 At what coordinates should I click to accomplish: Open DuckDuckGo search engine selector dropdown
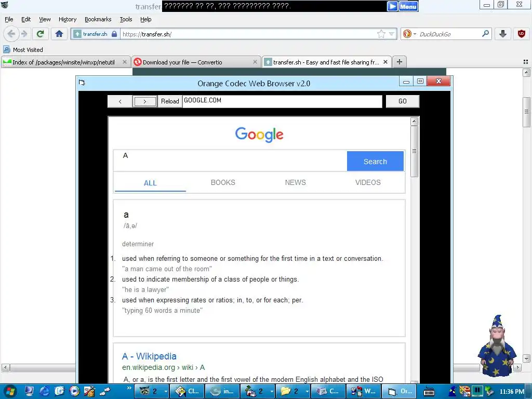pos(409,34)
